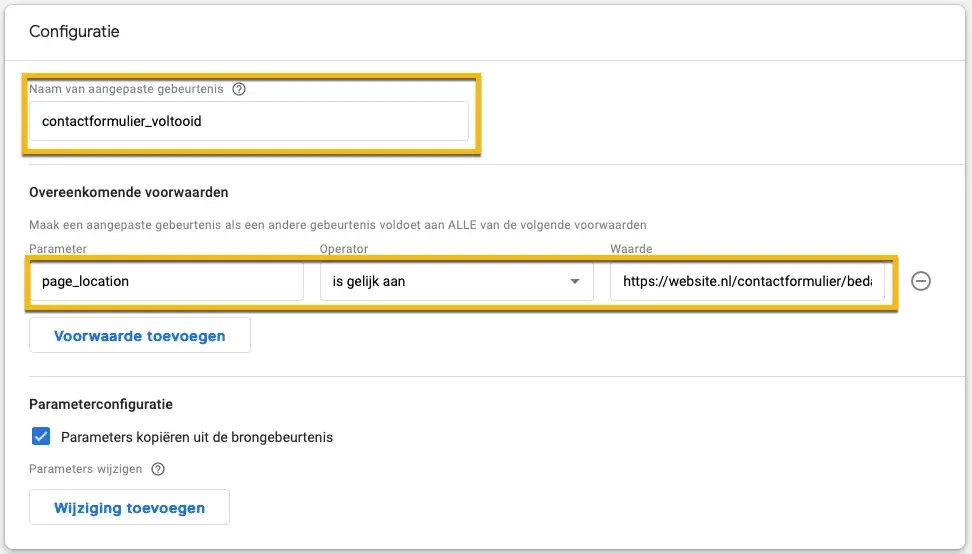972x554 pixels.
Task: Click the Operator column label
Action: [343, 249]
